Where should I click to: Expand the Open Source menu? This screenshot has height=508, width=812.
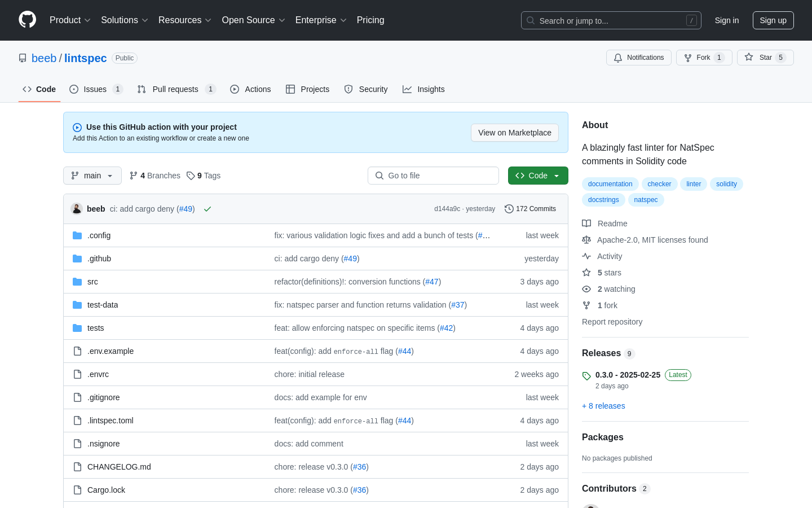pyautogui.click(x=254, y=20)
